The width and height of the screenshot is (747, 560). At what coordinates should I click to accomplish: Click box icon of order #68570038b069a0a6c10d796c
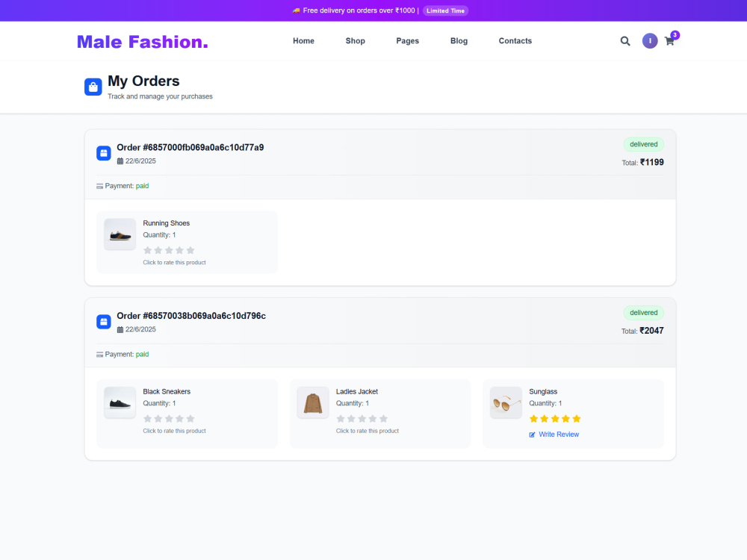(x=104, y=322)
